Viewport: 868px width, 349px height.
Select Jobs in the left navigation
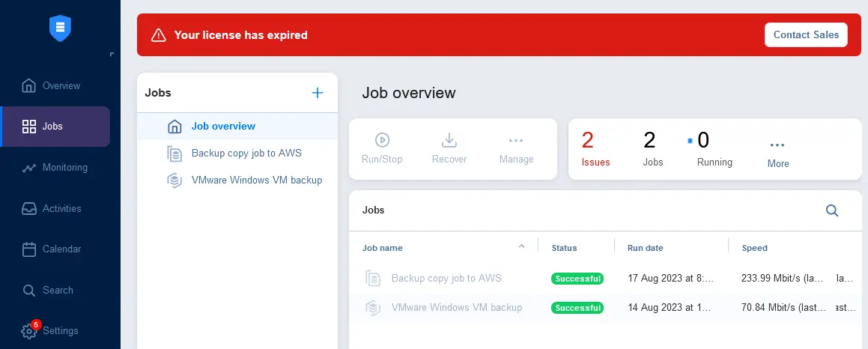(x=55, y=127)
